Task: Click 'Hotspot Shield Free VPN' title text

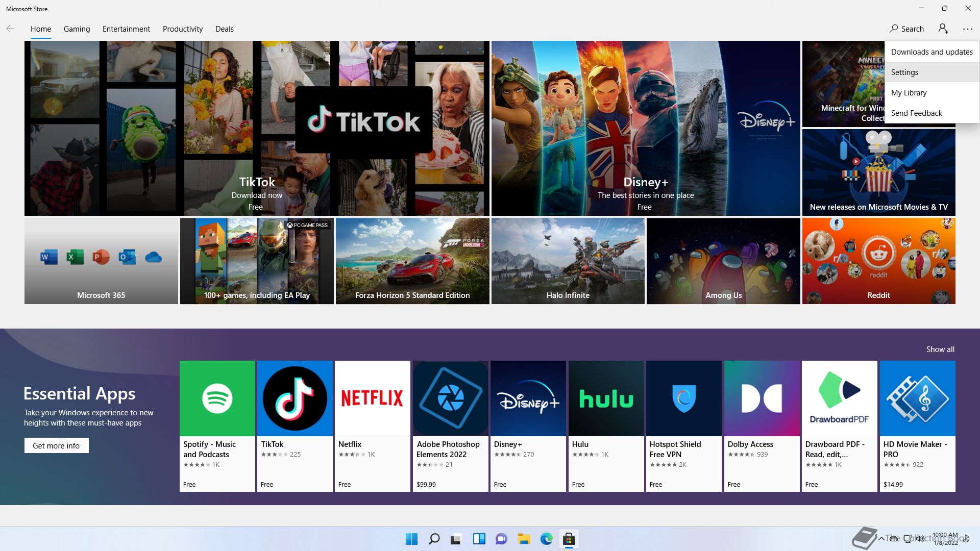Action: click(675, 449)
